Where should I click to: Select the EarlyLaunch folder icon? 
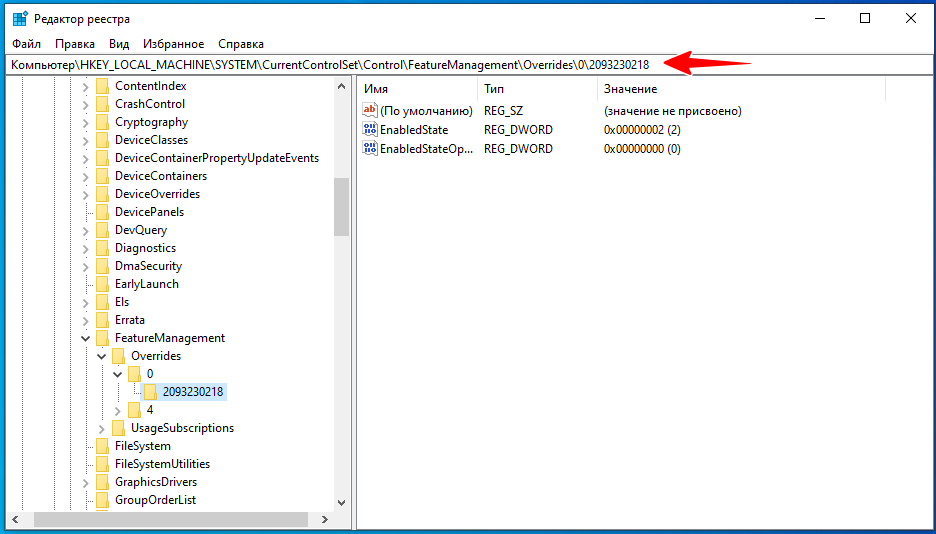click(102, 284)
